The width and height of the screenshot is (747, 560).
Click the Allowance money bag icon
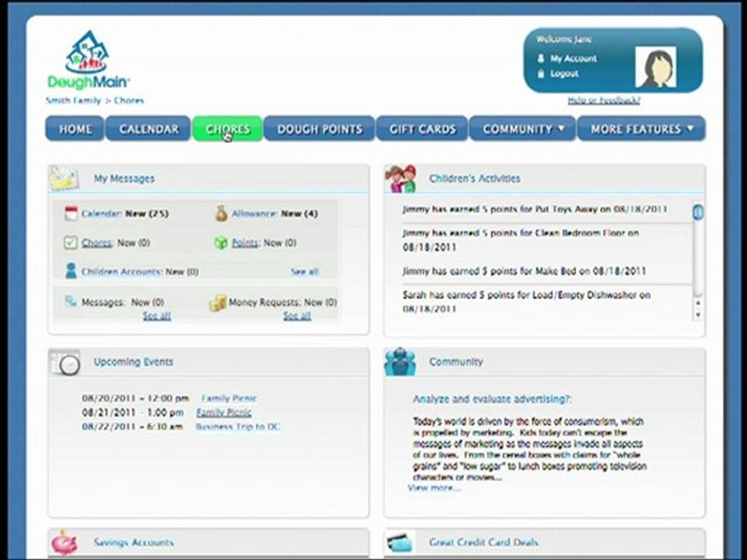click(221, 213)
